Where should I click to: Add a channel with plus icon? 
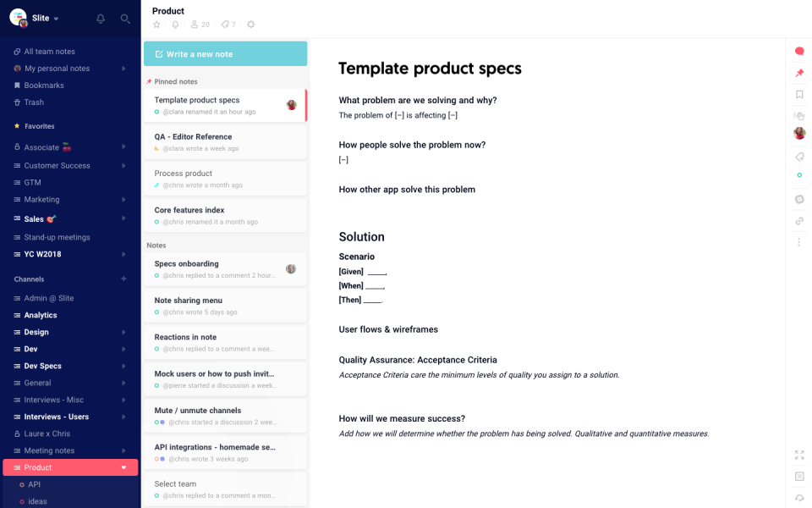pos(123,279)
